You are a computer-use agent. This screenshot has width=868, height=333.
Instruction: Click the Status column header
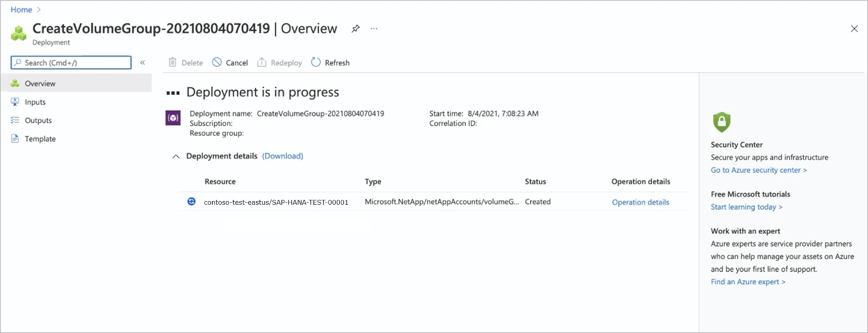click(535, 182)
